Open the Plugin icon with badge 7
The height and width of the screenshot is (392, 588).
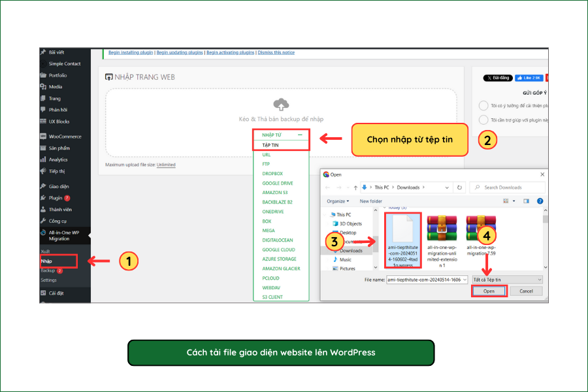tap(43, 198)
